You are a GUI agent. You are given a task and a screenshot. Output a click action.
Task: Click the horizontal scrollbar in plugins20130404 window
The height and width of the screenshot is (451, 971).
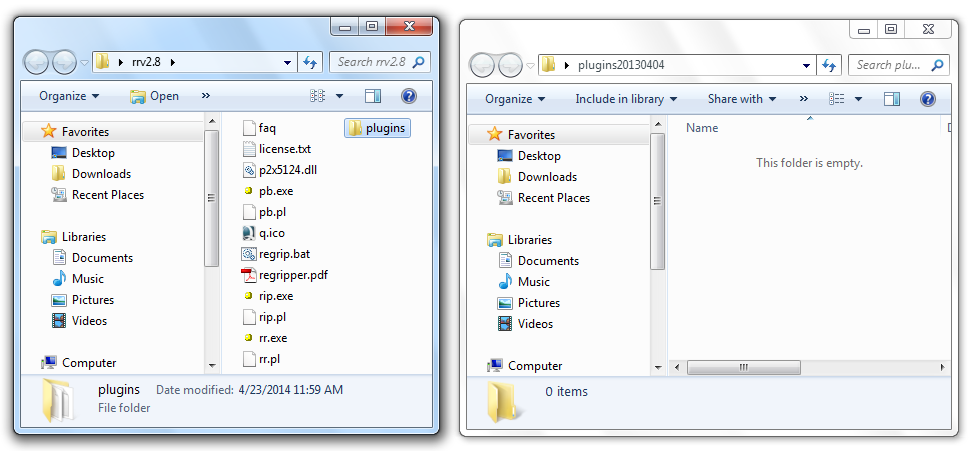[x=743, y=367]
